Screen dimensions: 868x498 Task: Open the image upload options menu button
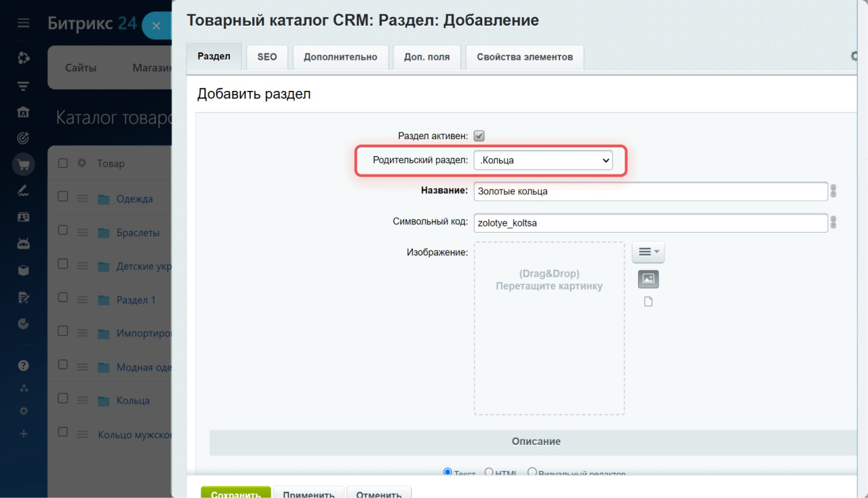click(x=648, y=252)
